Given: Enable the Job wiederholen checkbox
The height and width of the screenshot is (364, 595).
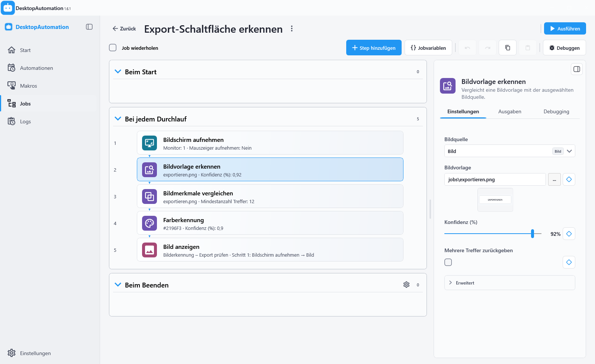Looking at the screenshot, I should [x=113, y=48].
